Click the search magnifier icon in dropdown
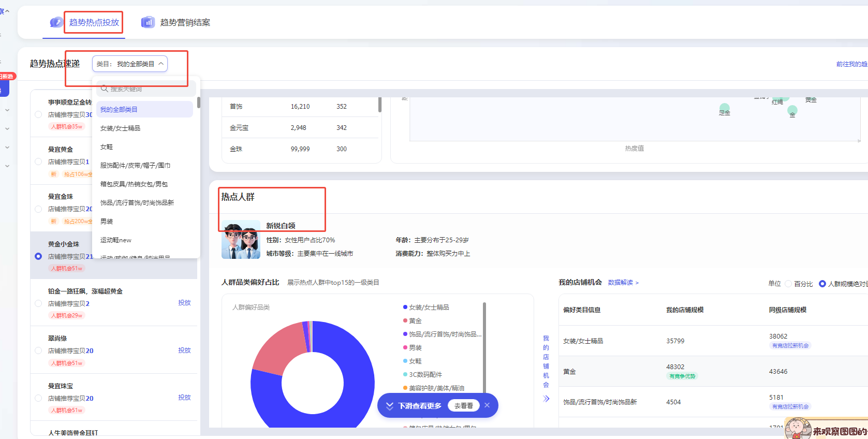This screenshot has height=439, width=868. [105, 89]
